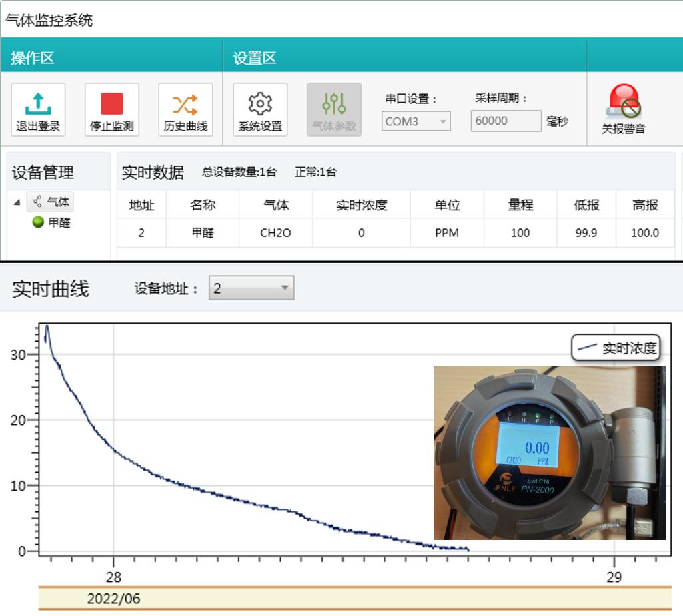Open the 设备地址 dropdown showing 2
This screenshot has height=616, width=683.
251,288
